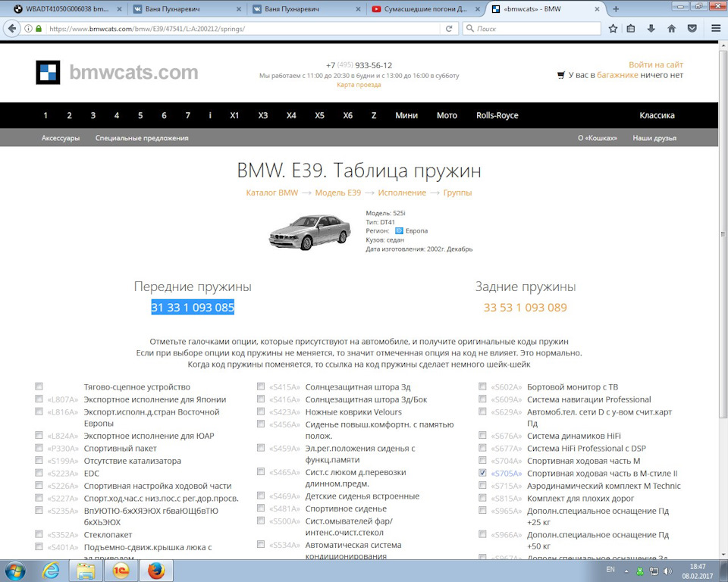Click the silver BMW E39 car image
Image resolution: width=728 pixels, height=582 pixels.
coord(309,232)
